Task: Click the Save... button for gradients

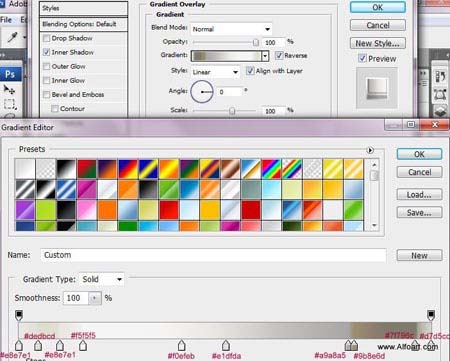Action: [x=419, y=213]
